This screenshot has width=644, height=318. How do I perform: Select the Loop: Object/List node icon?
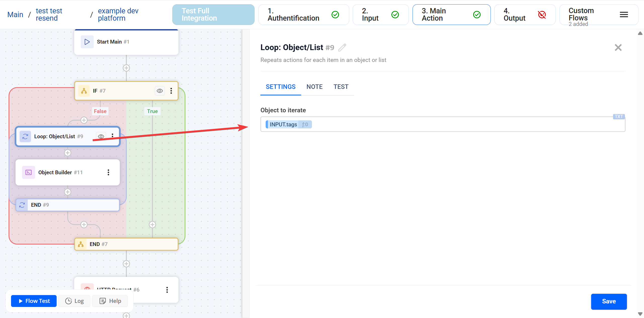pos(25,136)
